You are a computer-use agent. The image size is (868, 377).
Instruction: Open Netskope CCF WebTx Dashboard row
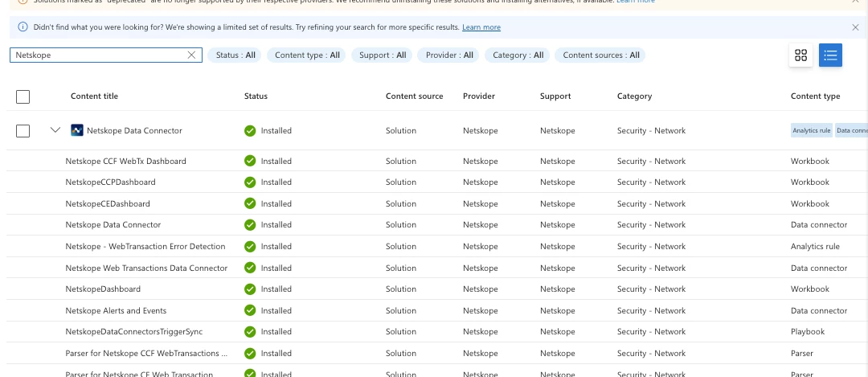[437, 161]
